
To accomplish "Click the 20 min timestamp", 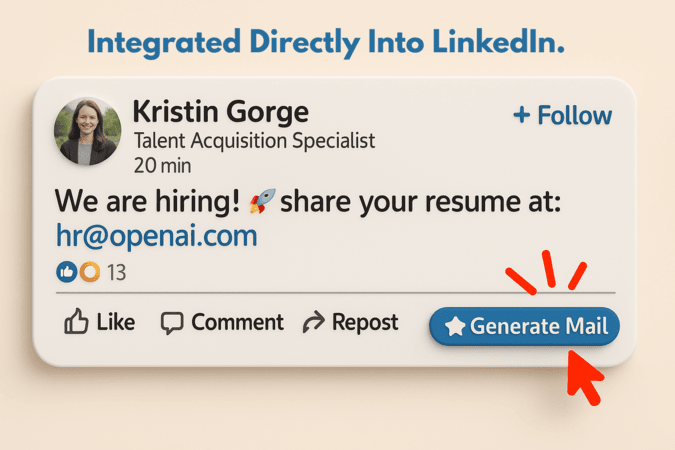I will pos(162,166).
